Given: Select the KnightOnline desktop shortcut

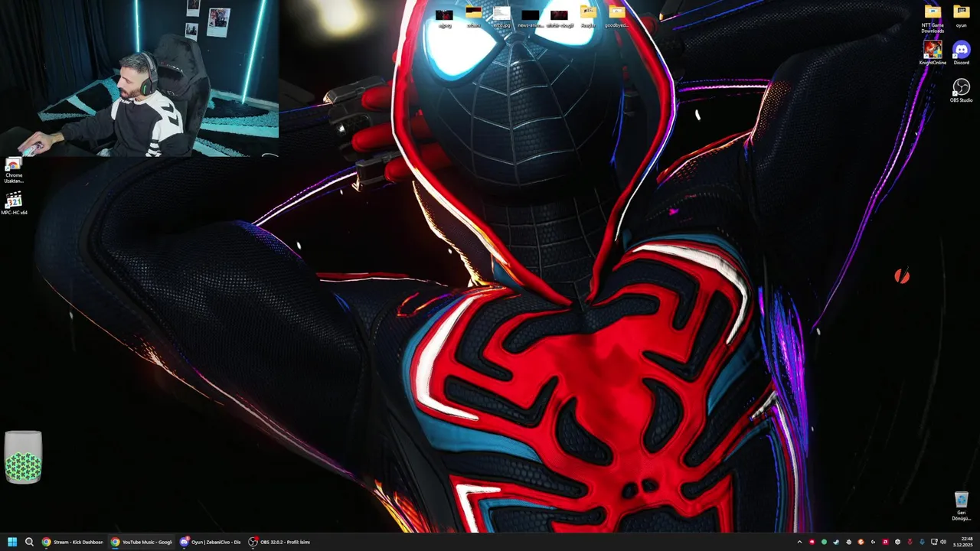Looking at the screenshot, I should tap(933, 53).
